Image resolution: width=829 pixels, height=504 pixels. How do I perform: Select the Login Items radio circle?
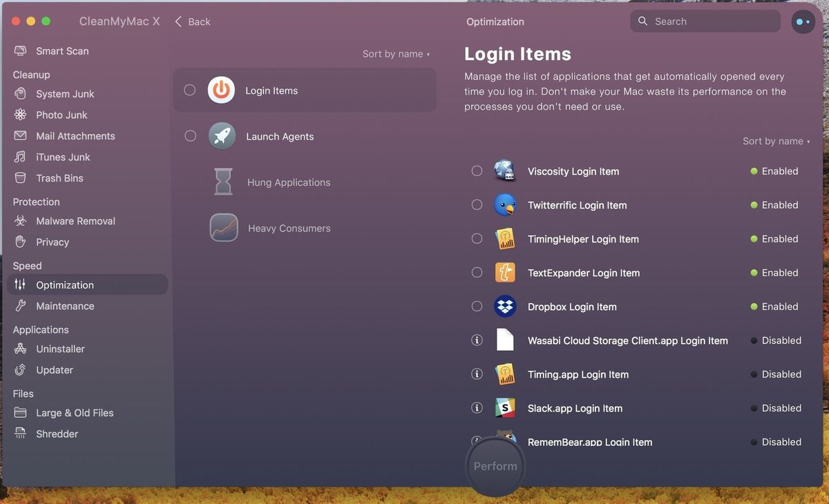coord(190,90)
